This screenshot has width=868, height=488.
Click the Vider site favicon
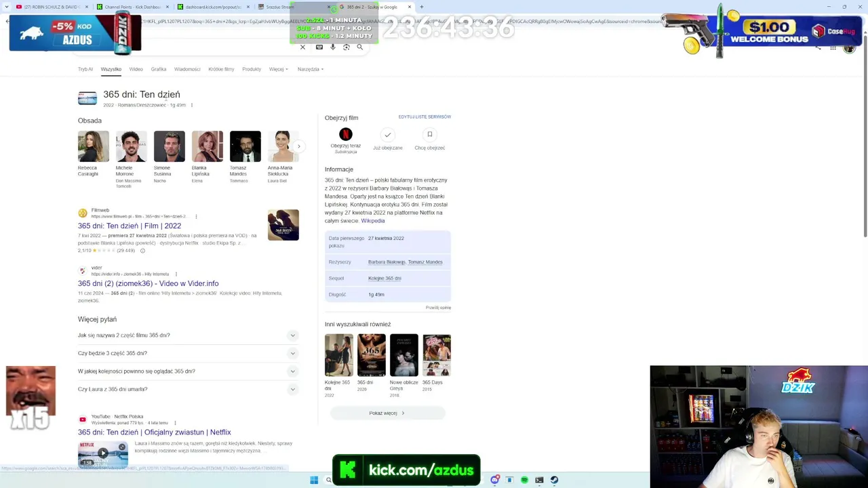pyautogui.click(x=83, y=270)
